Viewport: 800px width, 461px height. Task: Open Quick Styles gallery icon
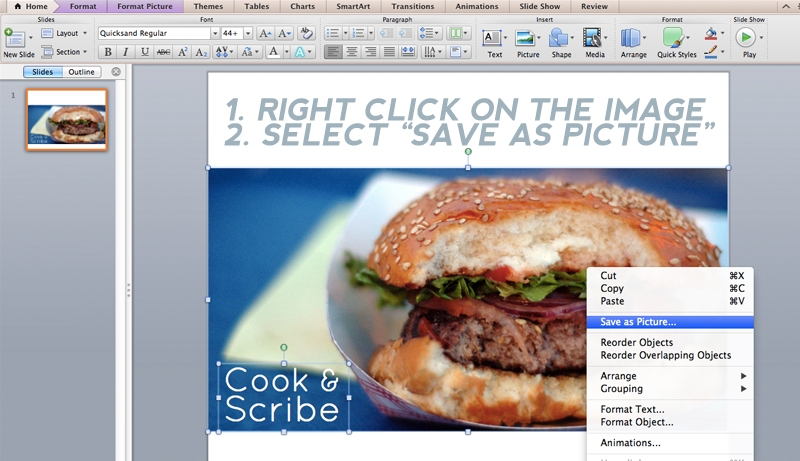click(x=673, y=38)
